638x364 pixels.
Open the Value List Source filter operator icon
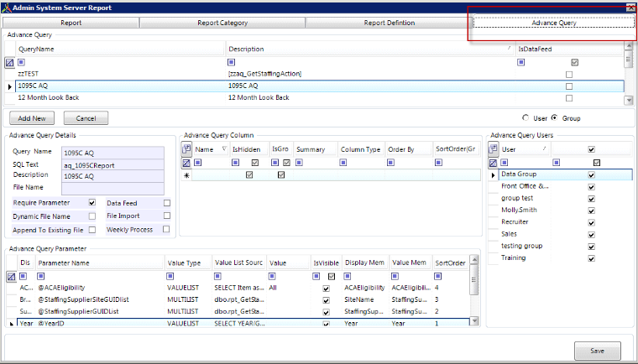(217, 277)
